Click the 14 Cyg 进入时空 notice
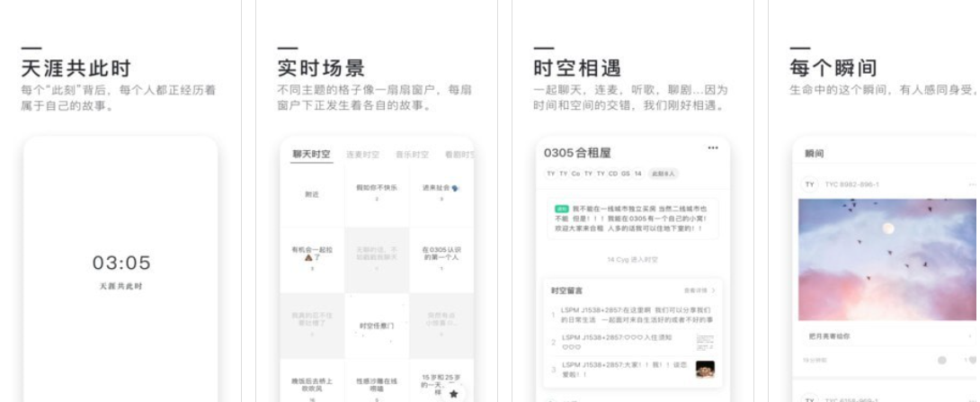 pos(632,259)
